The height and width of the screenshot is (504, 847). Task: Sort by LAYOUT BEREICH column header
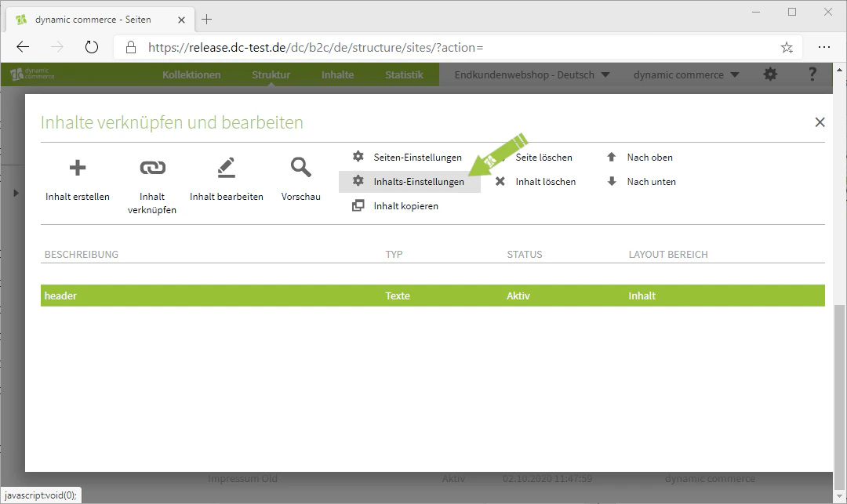coord(668,254)
